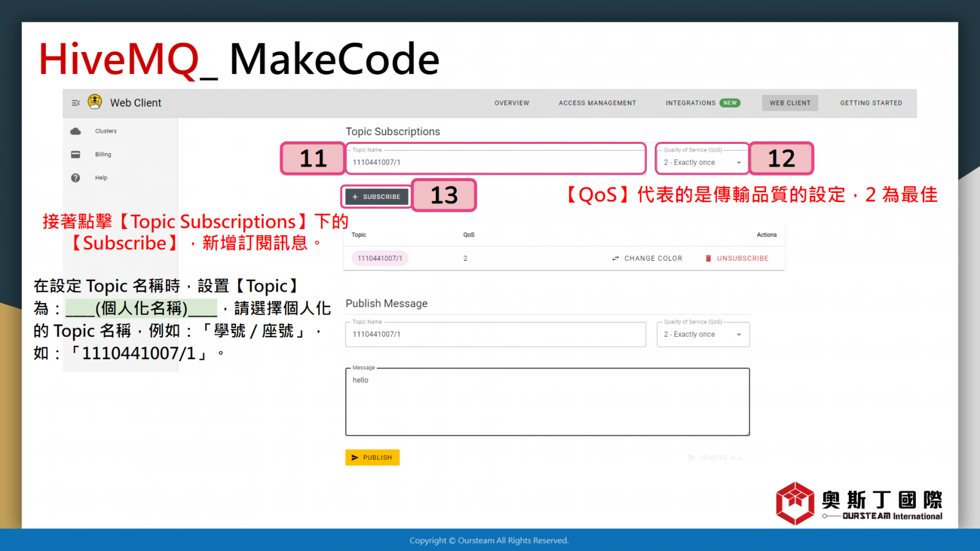Click the HiveMQ bee logo
980x551 pixels.
(x=95, y=102)
